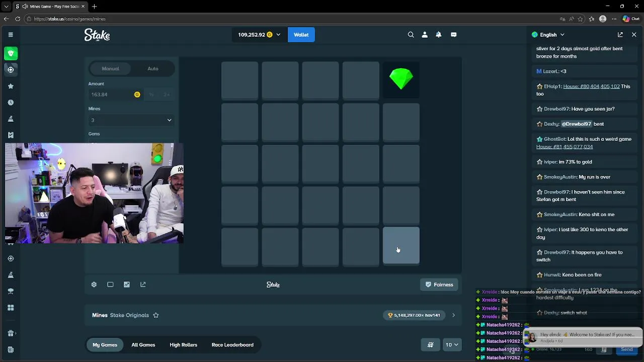
Task: Click the revealed green gem tile
Action: (401, 80)
